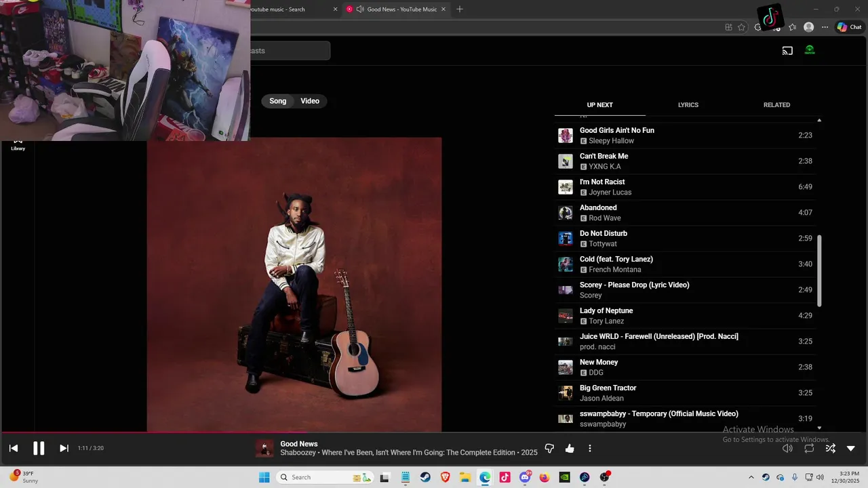Open Copilot Chat in browser toolbar

pos(849,27)
